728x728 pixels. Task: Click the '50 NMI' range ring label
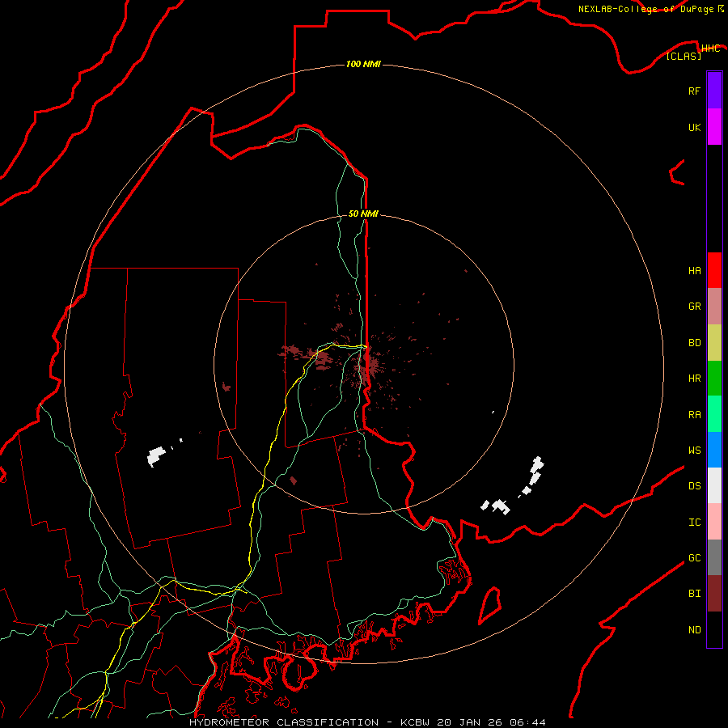click(363, 214)
